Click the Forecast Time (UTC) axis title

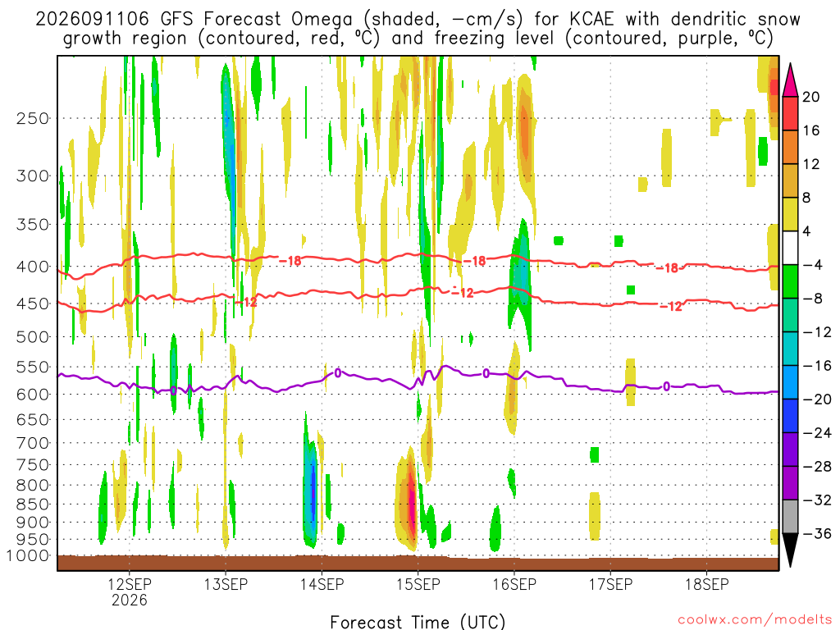(418, 622)
